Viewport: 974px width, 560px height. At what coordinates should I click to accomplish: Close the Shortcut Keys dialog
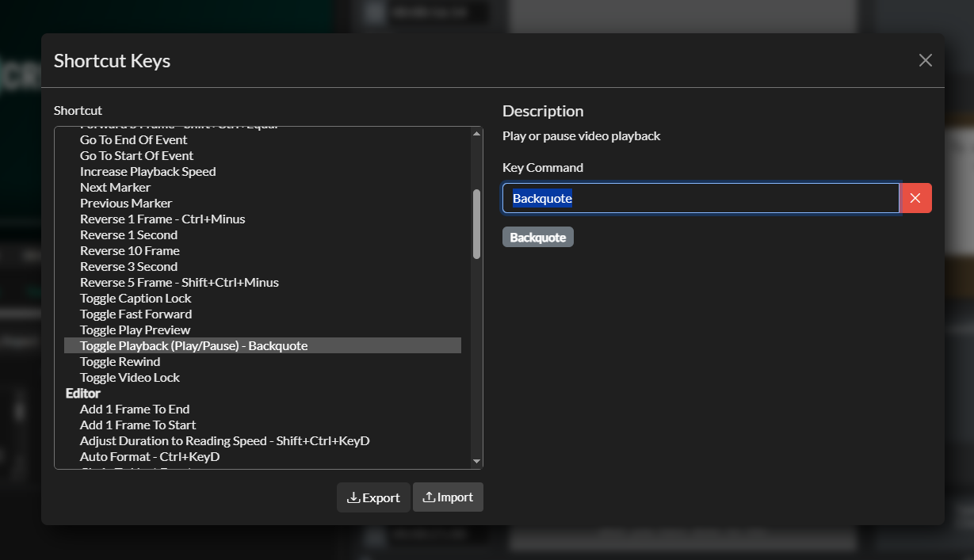click(925, 60)
